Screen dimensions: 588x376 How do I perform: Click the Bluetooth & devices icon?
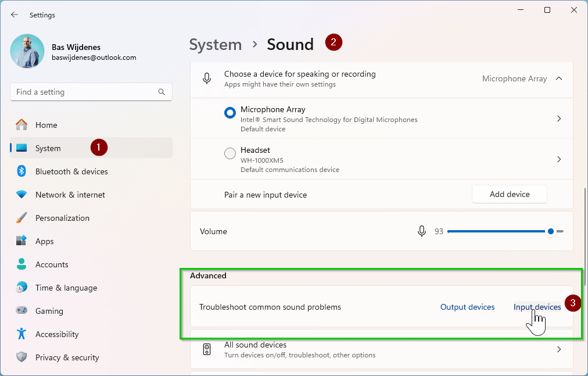pos(21,171)
